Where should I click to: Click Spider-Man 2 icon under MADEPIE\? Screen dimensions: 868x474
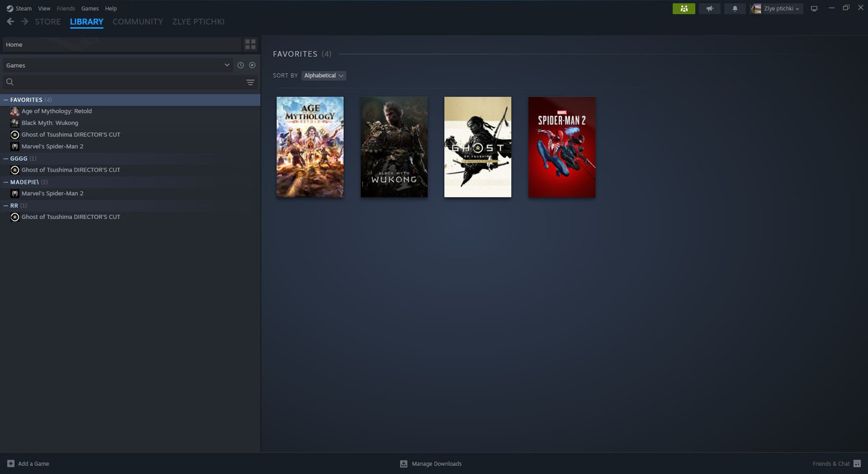15,193
